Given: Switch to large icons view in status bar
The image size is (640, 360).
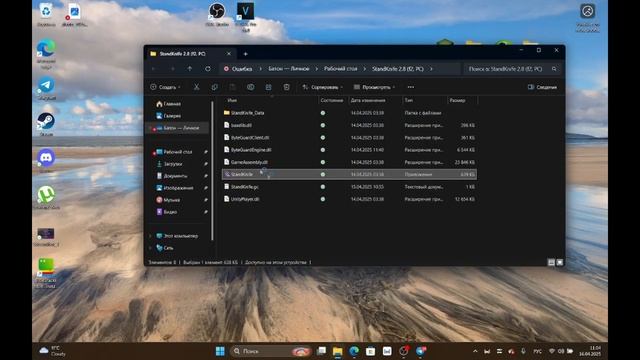Looking at the screenshot, I should (560, 262).
